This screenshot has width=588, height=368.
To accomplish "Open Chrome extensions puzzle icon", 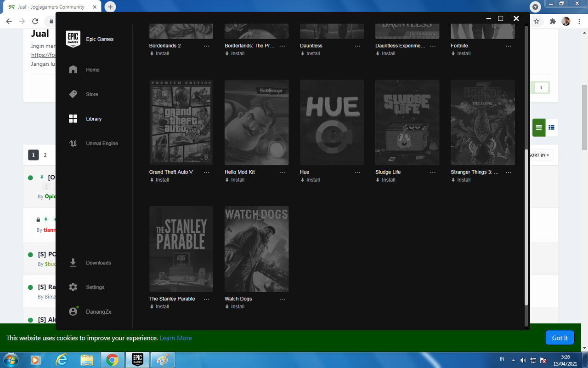I will (553, 21).
